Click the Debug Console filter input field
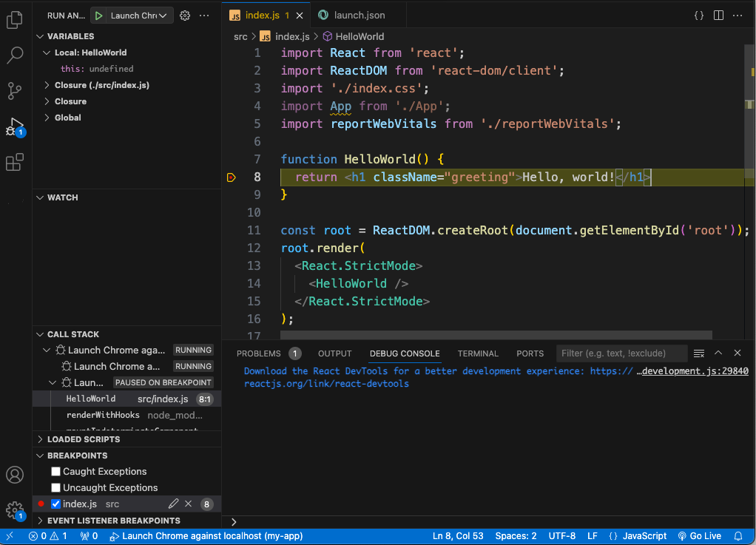 point(621,353)
